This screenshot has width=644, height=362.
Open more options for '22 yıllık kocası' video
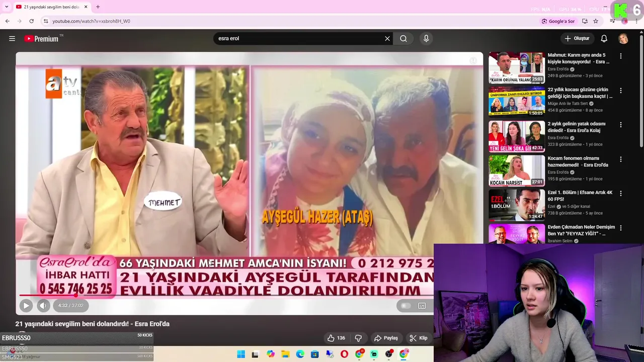click(621, 90)
